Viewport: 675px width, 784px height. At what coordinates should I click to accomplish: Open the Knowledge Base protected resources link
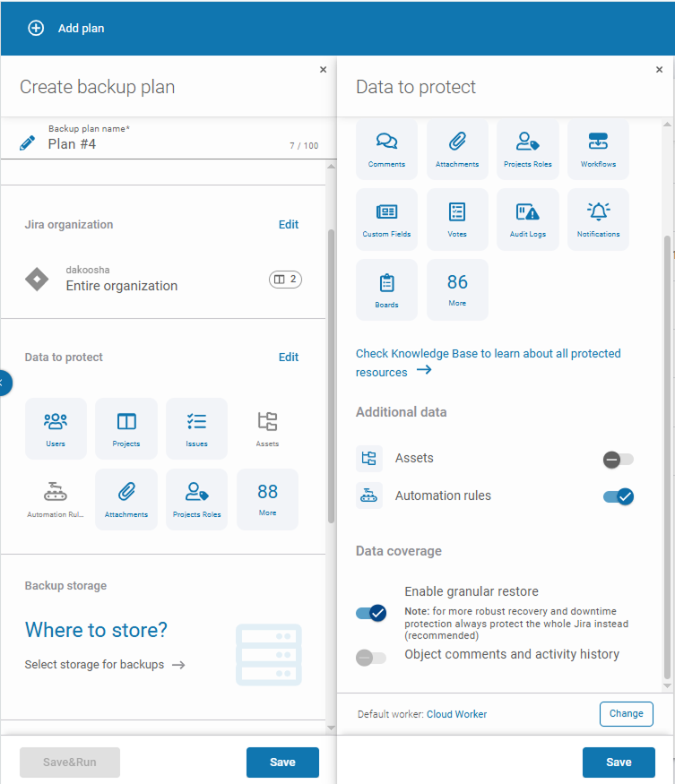click(x=489, y=363)
